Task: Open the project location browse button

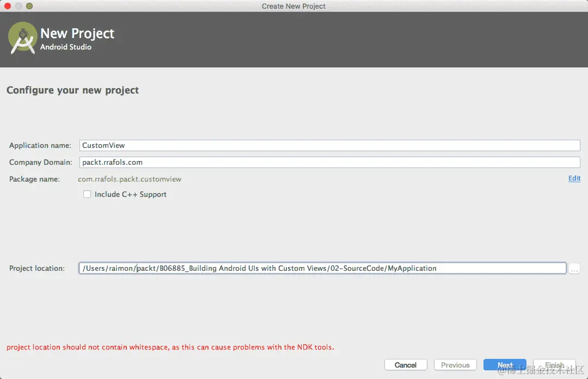Action: click(574, 269)
